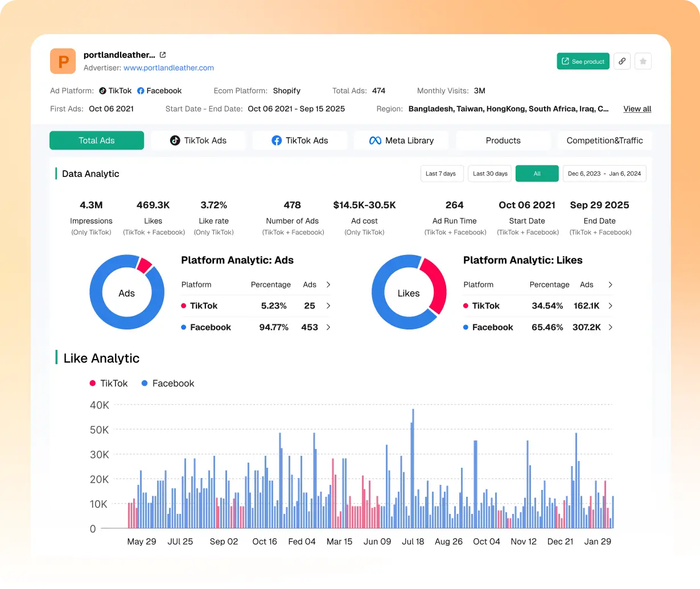This screenshot has width=700, height=589.
Task: Select the All time range filter
Action: tap(537, 174)
